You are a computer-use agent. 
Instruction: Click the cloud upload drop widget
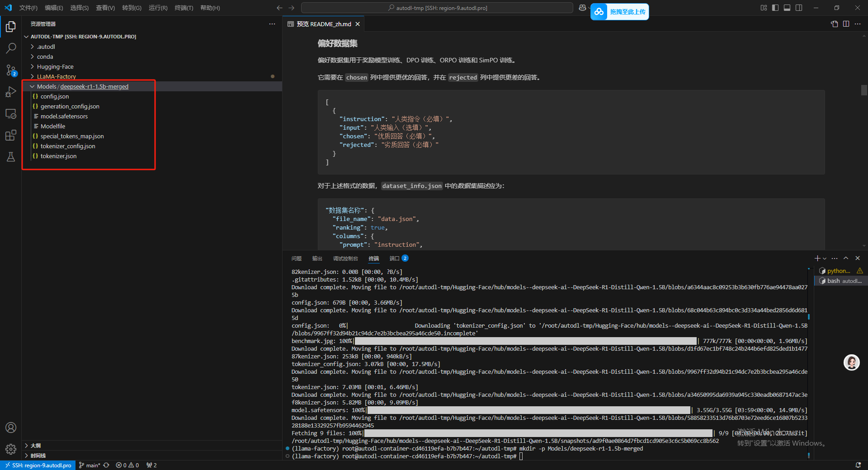click(619, 12)
